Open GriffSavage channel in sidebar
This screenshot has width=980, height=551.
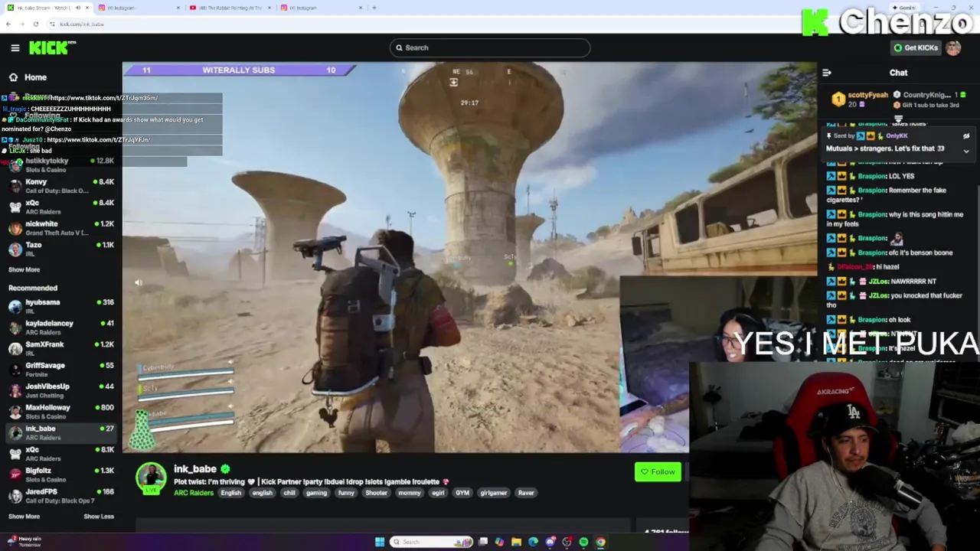61,370
